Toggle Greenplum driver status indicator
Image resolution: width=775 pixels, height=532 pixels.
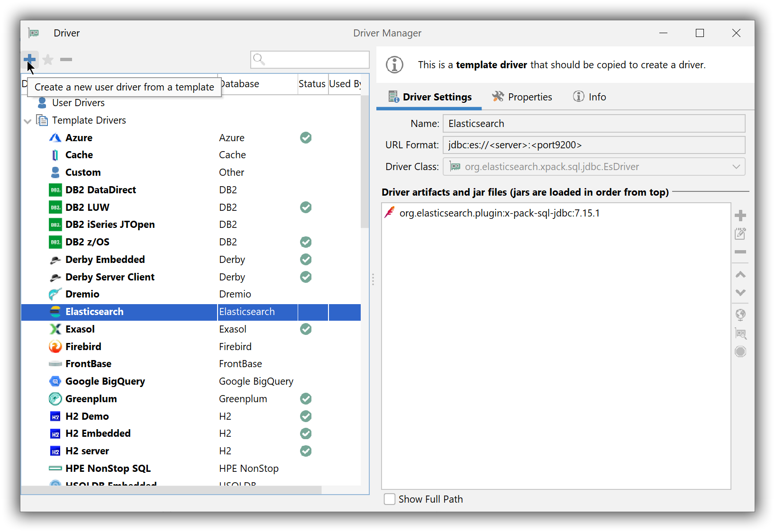(305, 398)
